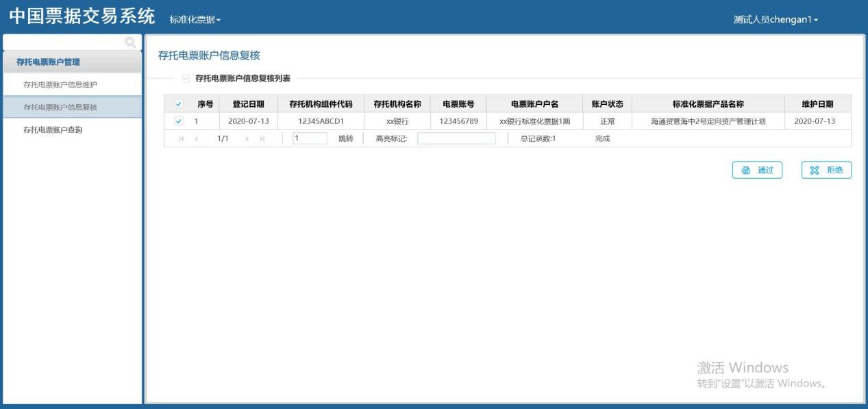The height and width of the screenshot is (409, 868).
Task: Uncheck the row 1 checkbox
Action: coord(179,121)
